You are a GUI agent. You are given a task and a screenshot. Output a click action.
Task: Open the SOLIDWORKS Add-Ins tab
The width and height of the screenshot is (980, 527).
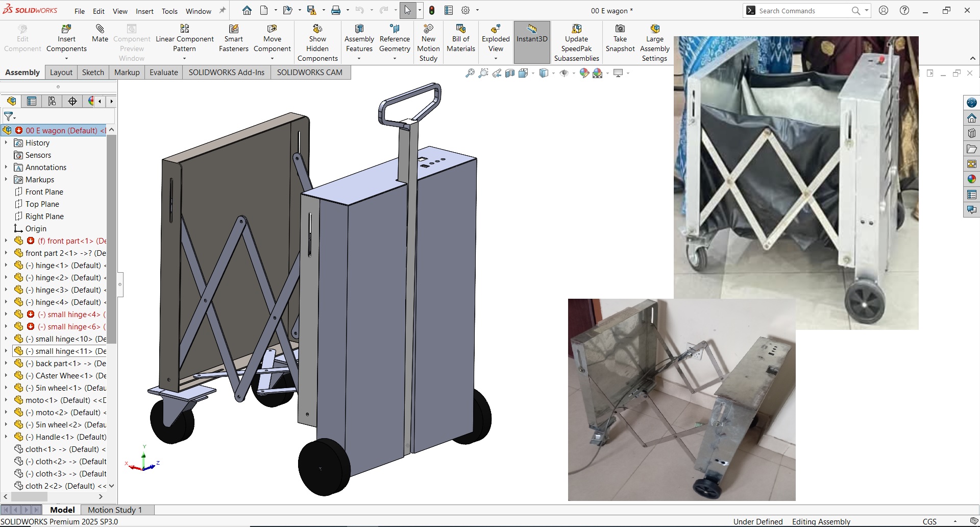[x=227, y=73]
